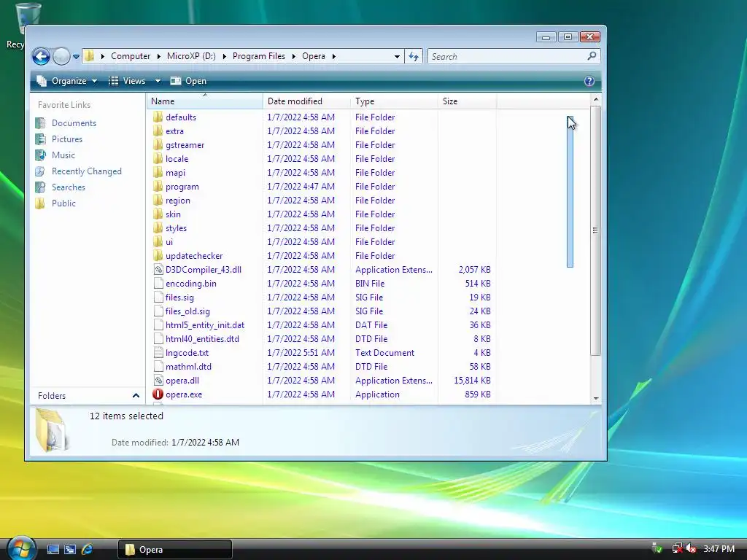Select the red Opera icon of opera.exe
This screenshot has width=747, height=560.
pos(158,394)
